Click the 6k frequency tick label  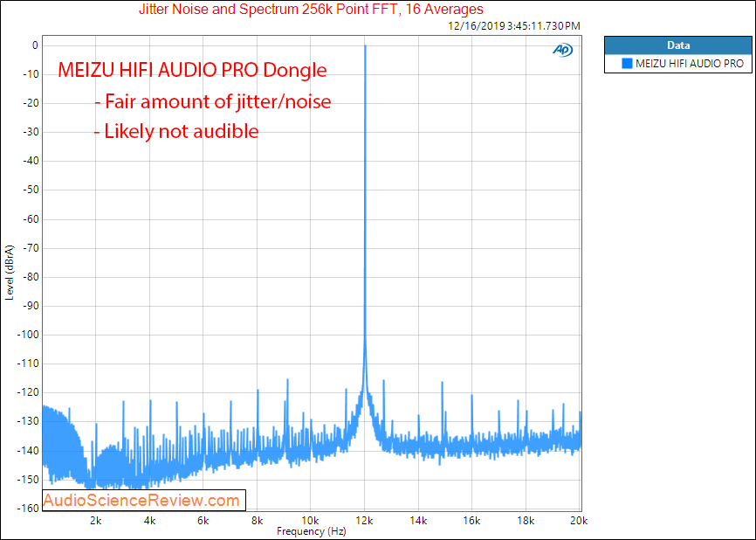pos(203,521)
